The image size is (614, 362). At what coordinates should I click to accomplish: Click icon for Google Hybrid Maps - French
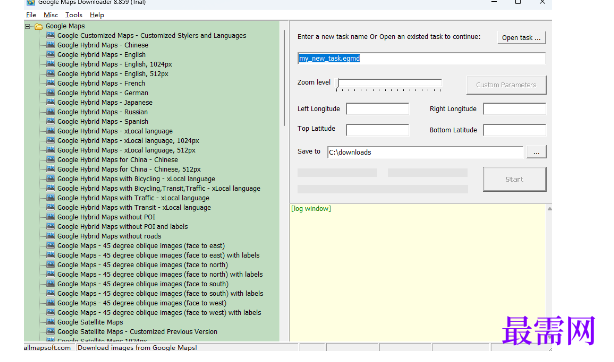click(x=50, y=83)
